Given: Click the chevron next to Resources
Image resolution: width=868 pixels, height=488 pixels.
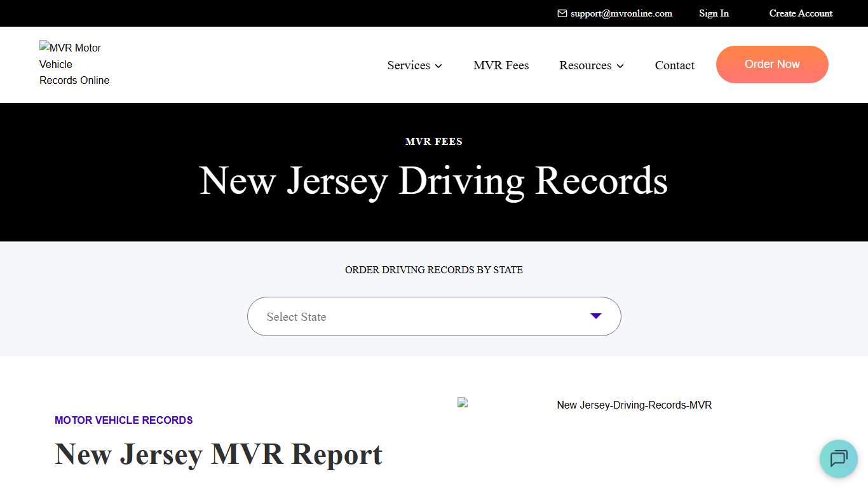Looking at the screenshot, I should 620,66.
